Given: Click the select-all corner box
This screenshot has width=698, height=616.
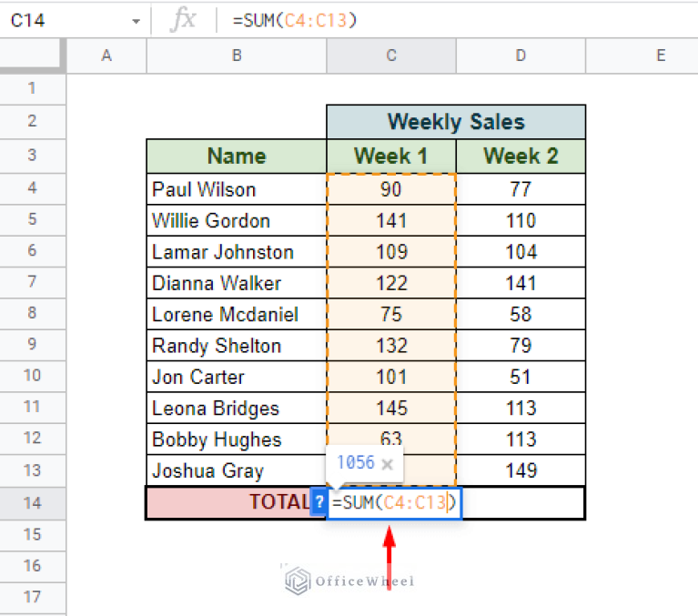Looking at the screenshot, I should pyautogui.click(x=33, y=56).
